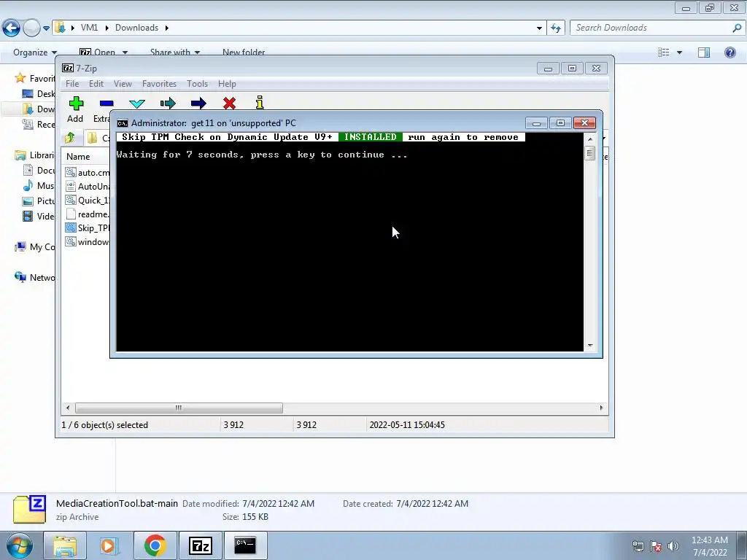Select the Skip_TPM file in 7-Zip list
Viewport: 747px width, 560px height.
pos(88,227)
